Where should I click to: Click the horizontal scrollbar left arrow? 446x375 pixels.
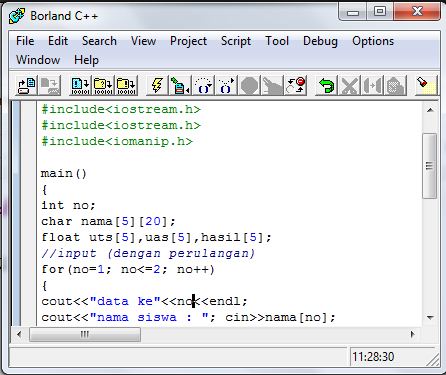click(19, 334)
